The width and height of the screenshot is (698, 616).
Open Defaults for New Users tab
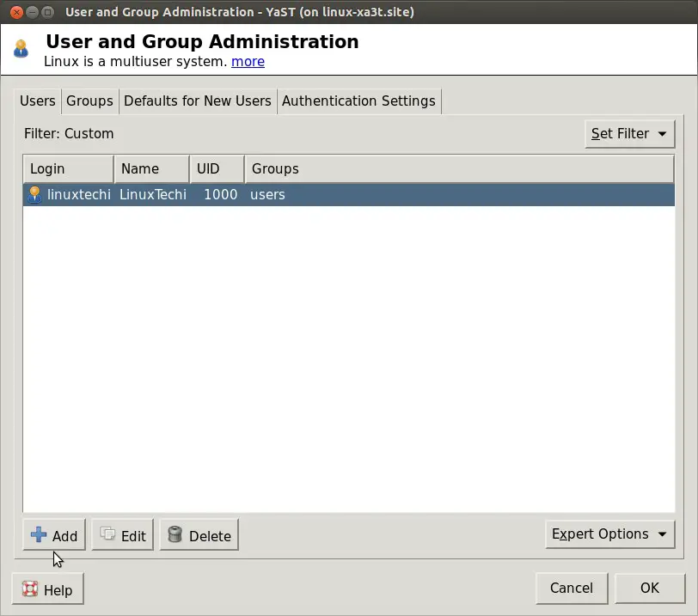[197, 101]
